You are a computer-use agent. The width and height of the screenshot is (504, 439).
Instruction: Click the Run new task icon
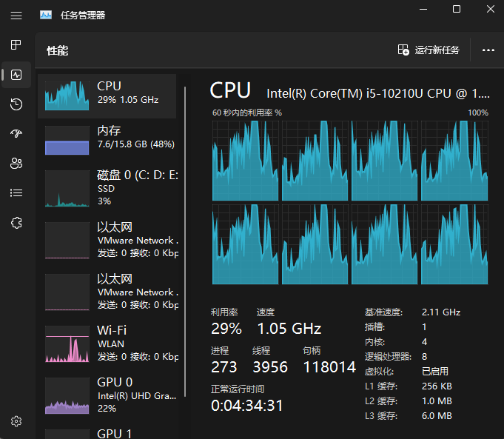tap(403, 50)
